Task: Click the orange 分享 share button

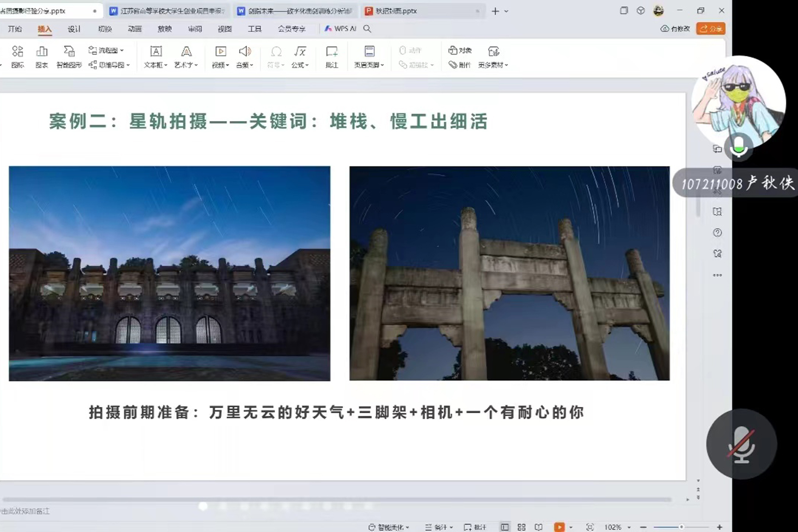Action: (x=710, y=29)
